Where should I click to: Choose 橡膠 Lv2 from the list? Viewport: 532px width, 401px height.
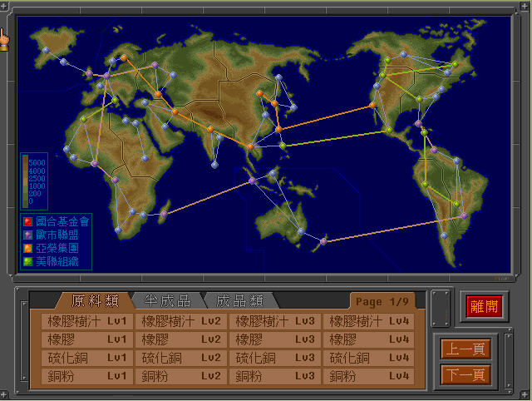point(181,339)
